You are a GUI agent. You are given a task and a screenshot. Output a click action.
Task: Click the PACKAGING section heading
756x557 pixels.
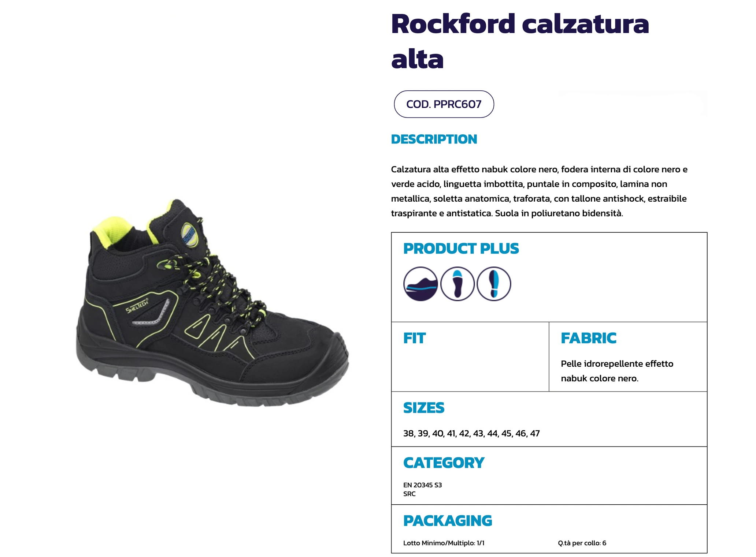(448, 521)
